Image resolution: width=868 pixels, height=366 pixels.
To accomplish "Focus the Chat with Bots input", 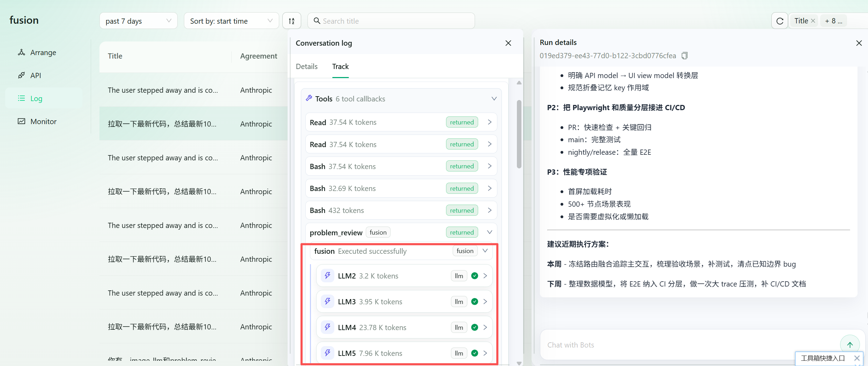I will click(691, 345).
